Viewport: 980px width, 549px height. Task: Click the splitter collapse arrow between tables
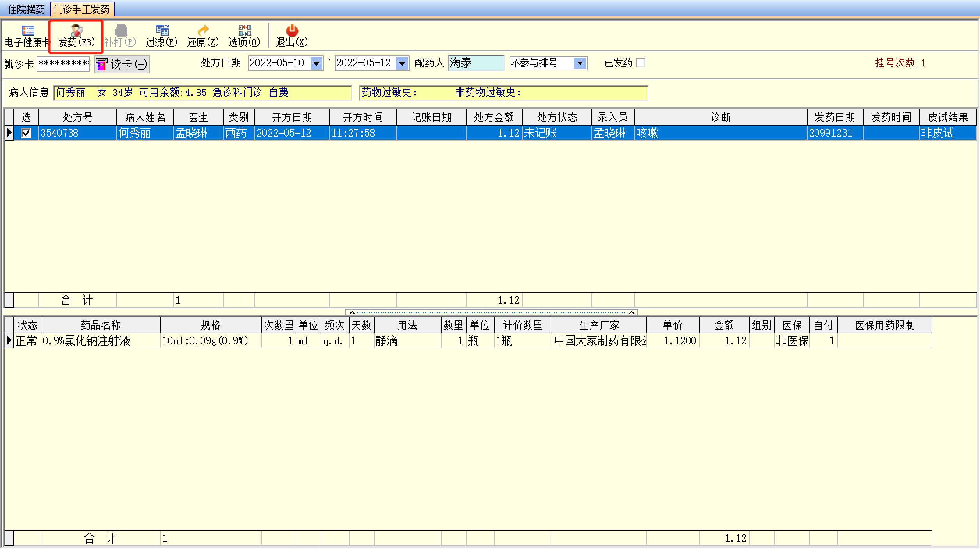click(352, 312)
